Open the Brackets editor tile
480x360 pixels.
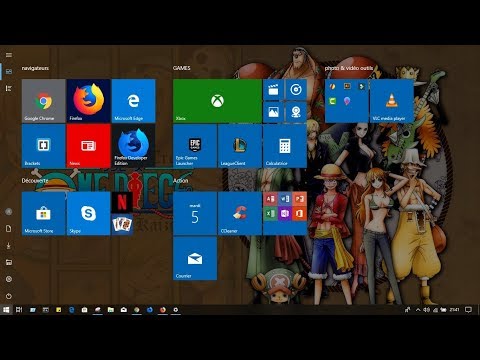(44, 146)
